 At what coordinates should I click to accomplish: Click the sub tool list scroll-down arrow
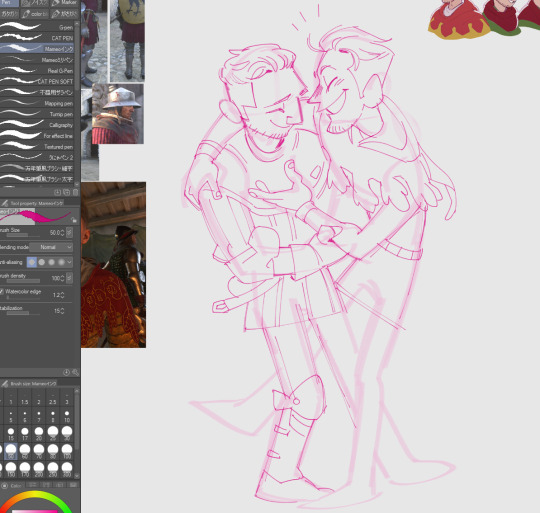click(76, 184)
